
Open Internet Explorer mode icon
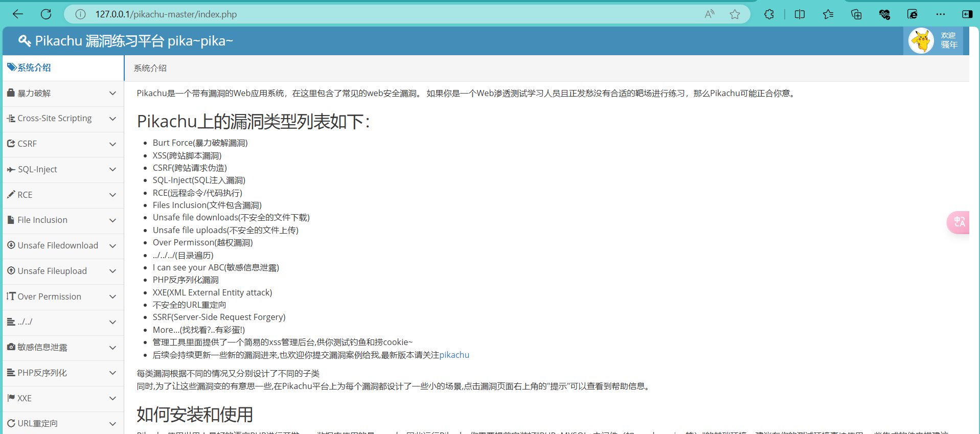[913, 14]
